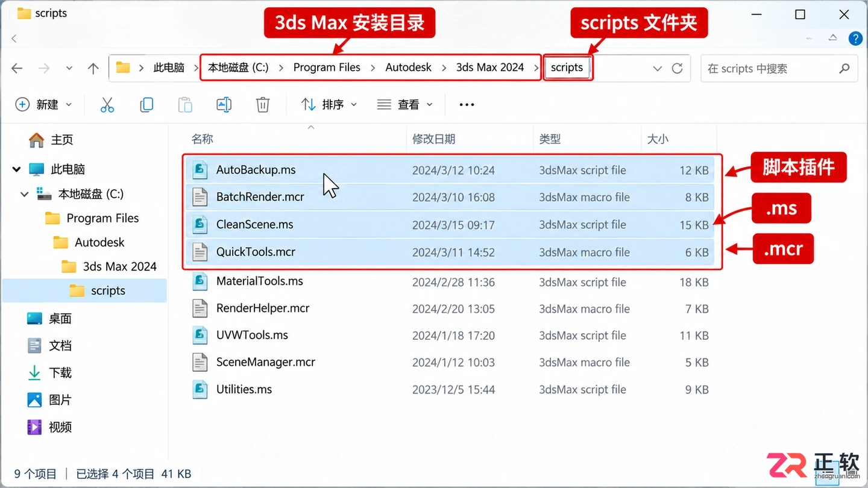Go up one folder level
The height and width of the screenshot is (488, 868).
pos(93,68)
